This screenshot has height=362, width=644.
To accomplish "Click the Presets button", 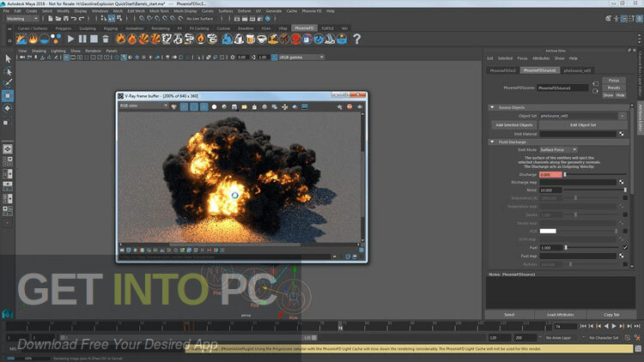I will pyautogui.click(x=614, y=87).
